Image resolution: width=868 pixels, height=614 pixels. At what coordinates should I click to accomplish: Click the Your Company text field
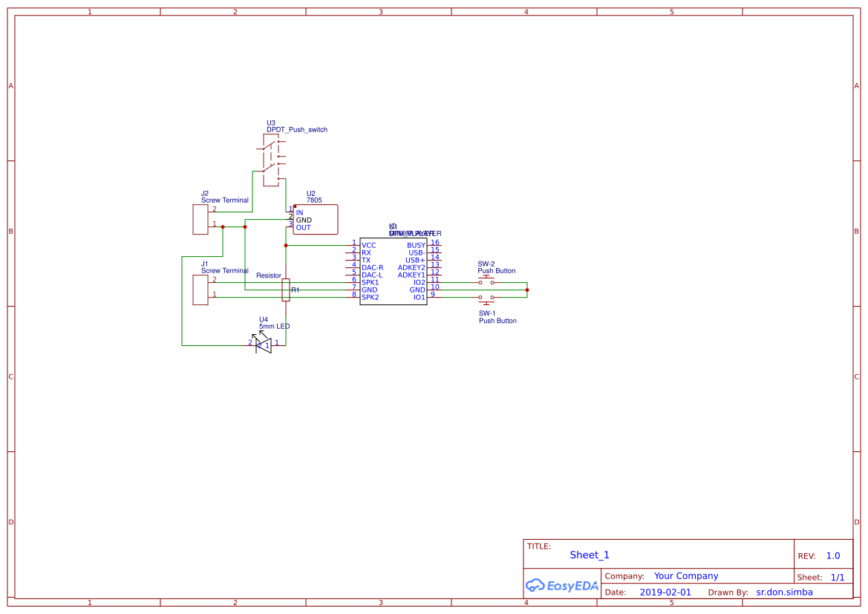685,575
